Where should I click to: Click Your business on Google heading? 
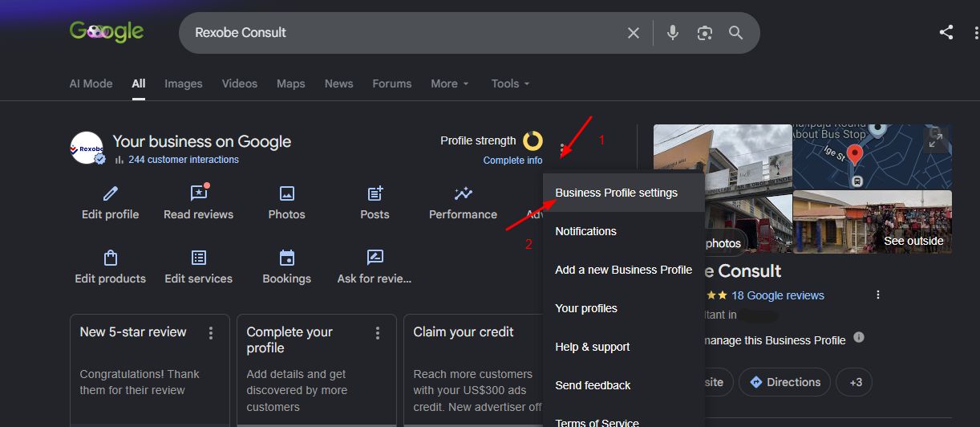tap(202, 142)
